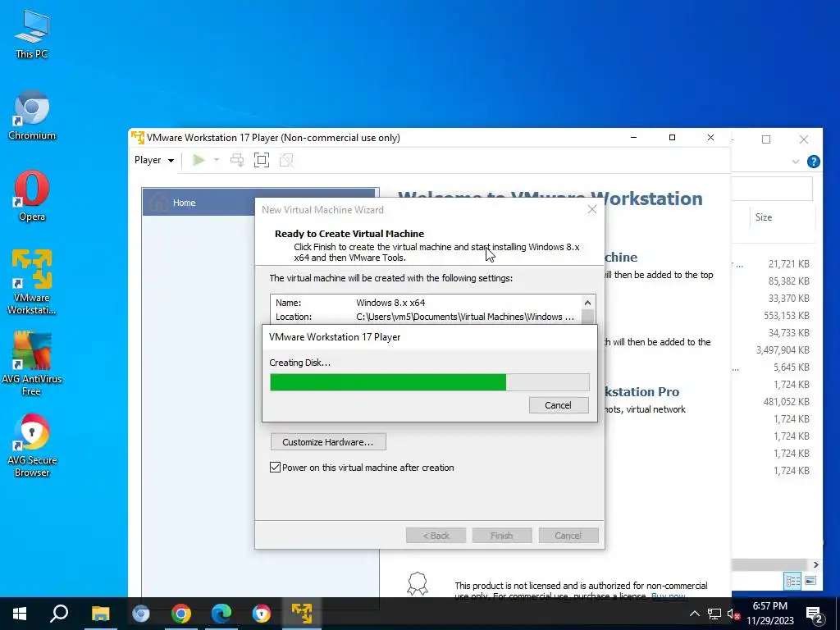Click the Back button in wizard
This screenshot has width=840, height=630.
[436, 535]
